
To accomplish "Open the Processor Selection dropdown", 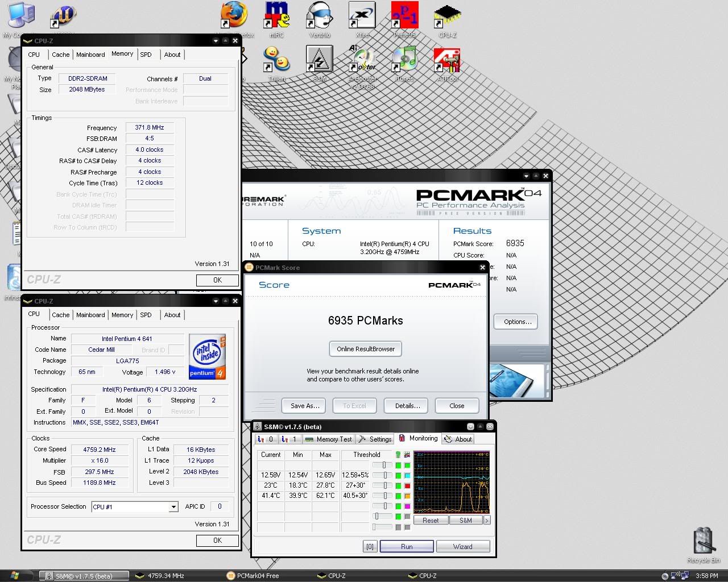I will pos(173,507).
